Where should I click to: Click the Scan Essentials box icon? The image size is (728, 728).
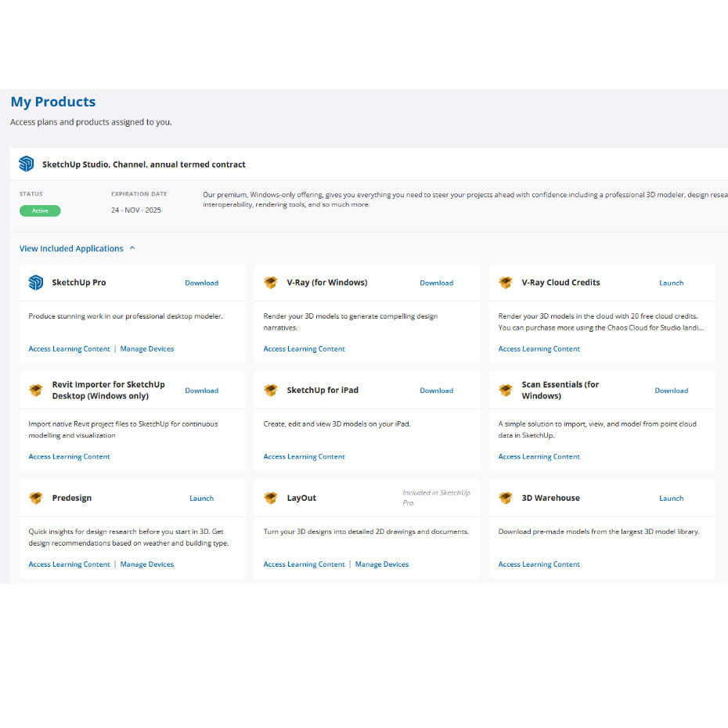(x=506, y=390)
